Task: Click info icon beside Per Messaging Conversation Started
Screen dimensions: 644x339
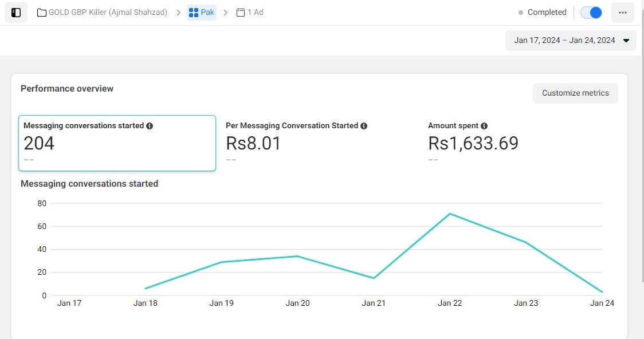Action: tap(364, 126)
